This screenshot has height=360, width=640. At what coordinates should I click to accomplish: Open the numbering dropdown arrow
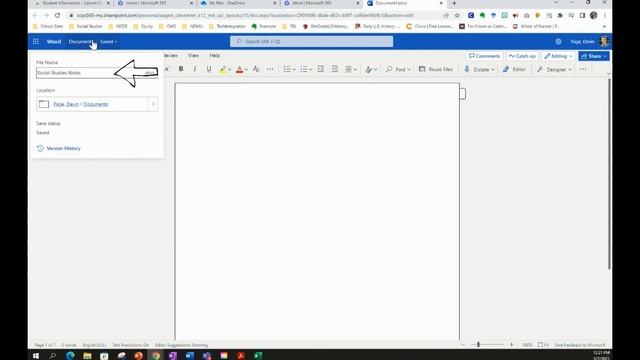[311, 70]
